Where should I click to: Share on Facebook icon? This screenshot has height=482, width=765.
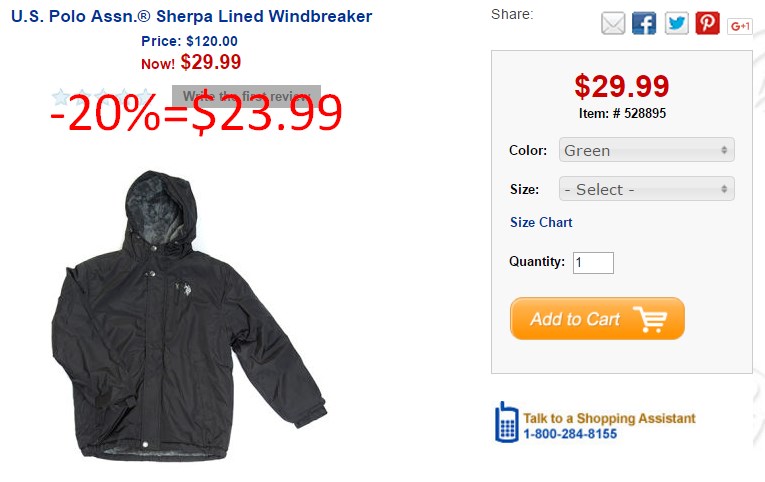[644, 23]
